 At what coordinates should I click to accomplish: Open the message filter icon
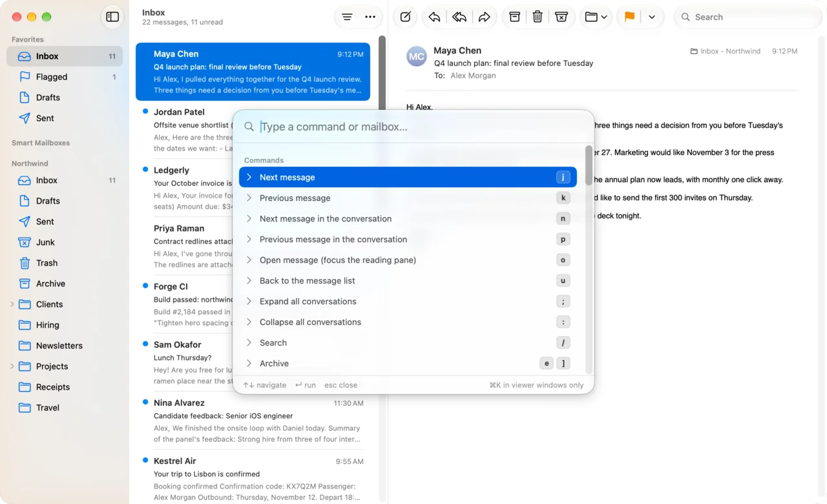coord(347,17)
